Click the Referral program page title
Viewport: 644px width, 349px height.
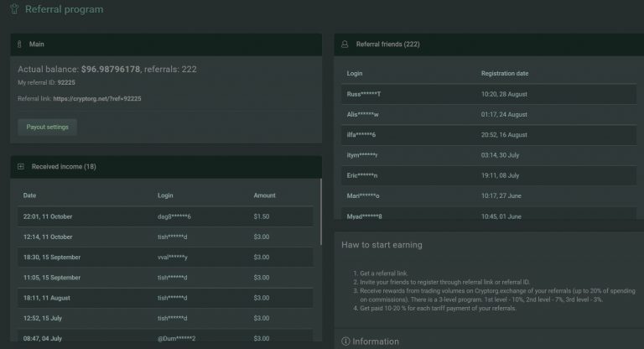coord(64,9)
